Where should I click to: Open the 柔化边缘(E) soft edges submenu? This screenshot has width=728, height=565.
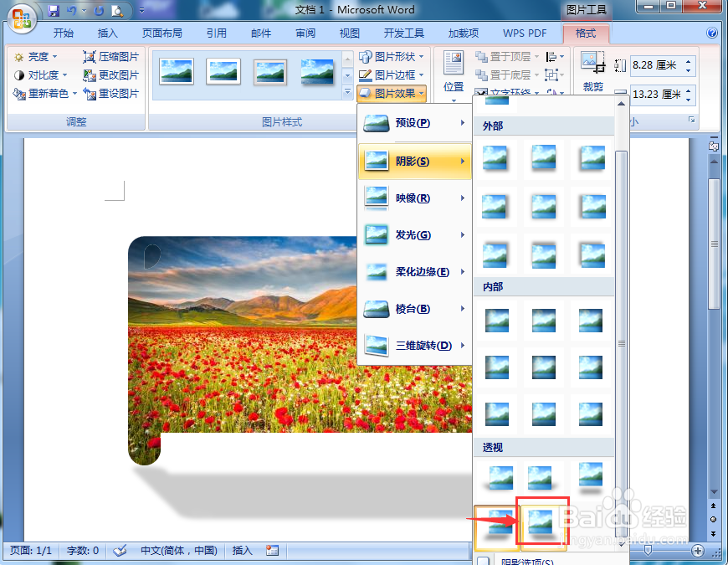414,272
